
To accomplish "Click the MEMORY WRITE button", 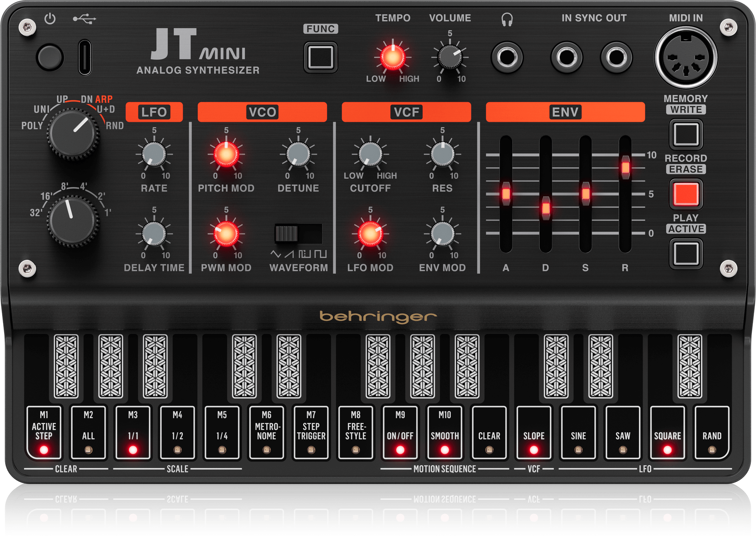I will coord(686,134).
